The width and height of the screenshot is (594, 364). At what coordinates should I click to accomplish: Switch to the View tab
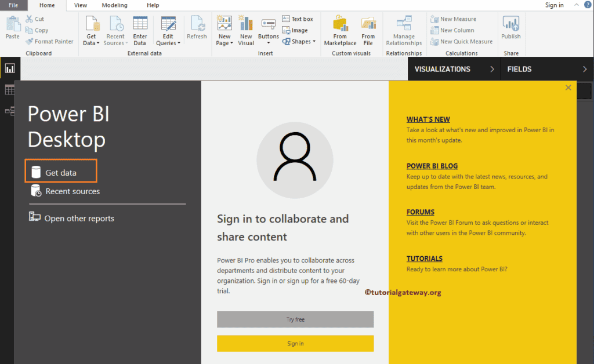point(80,5)
